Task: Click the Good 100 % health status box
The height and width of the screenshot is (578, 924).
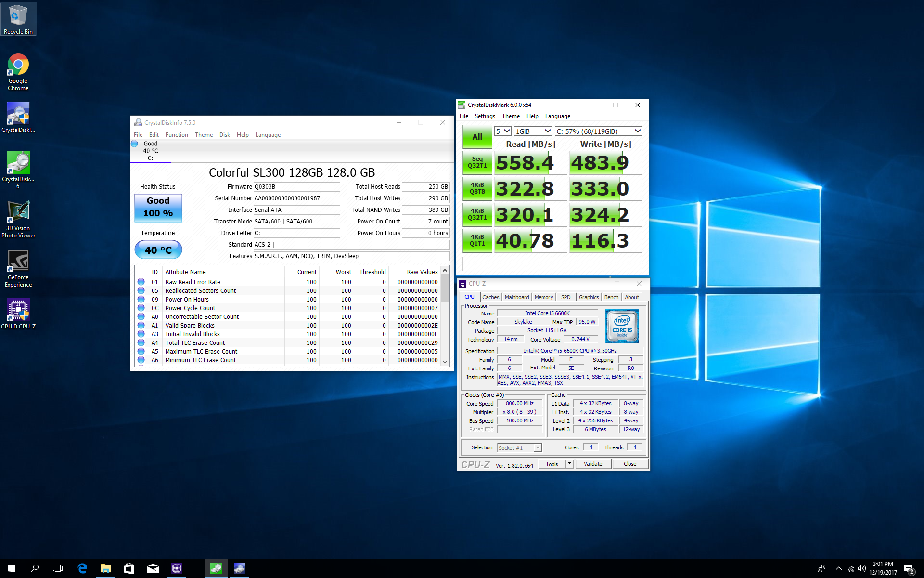Action: [x=158, y=208]
